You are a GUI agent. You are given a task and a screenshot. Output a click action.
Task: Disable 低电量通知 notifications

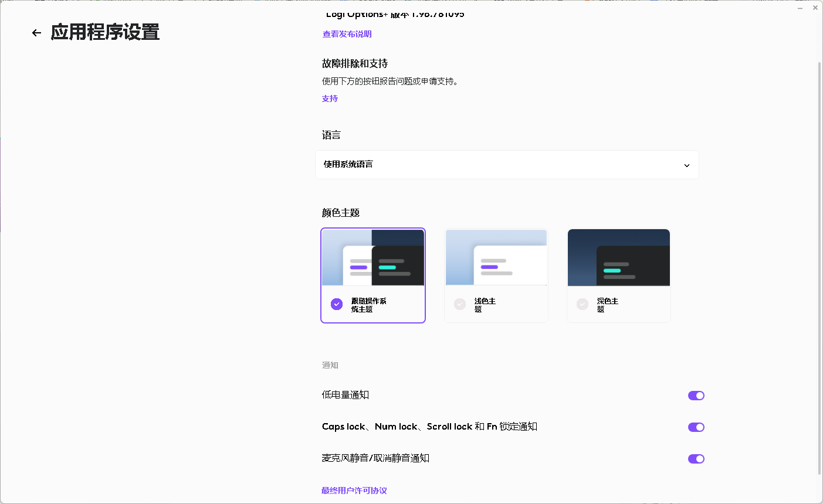[x=696, y=396]
